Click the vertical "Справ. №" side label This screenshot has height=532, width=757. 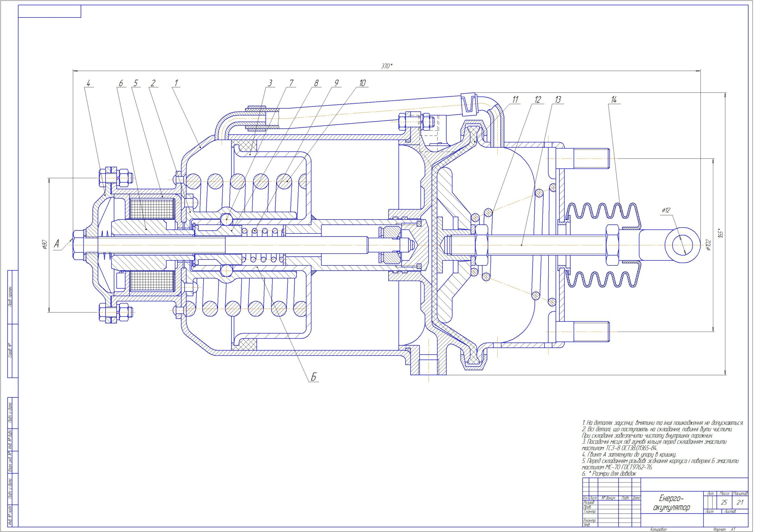coord(10,351)
